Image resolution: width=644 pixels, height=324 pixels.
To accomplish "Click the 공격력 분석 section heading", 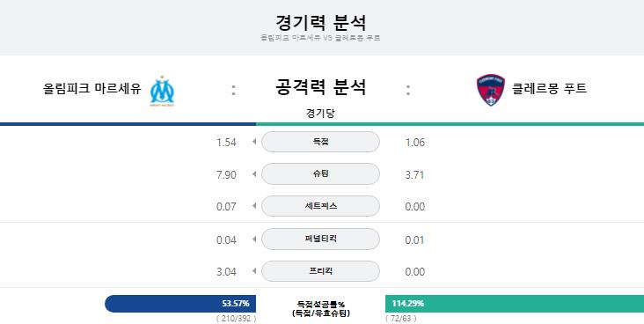I will (x=320, y=87).
